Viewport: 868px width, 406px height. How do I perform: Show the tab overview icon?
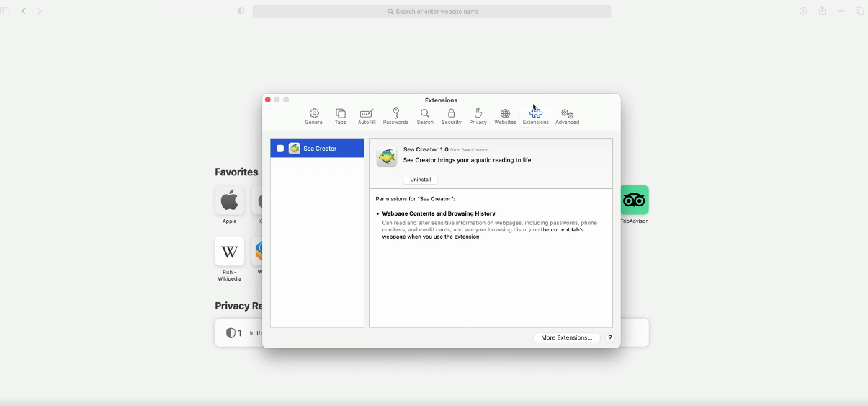tap(859, 12)
